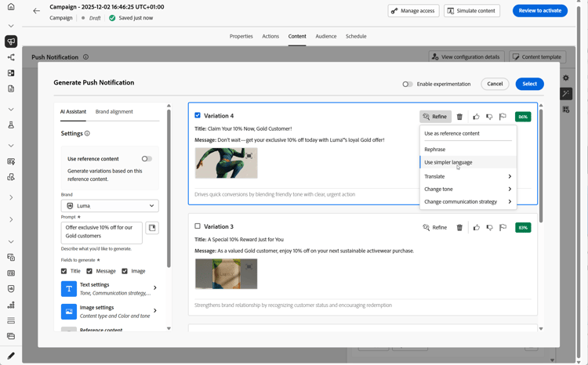Open the Journeys icon in the left sidebar
Image resolution: width=588 pixels, height=365 pixels.
tap(11, 57)
